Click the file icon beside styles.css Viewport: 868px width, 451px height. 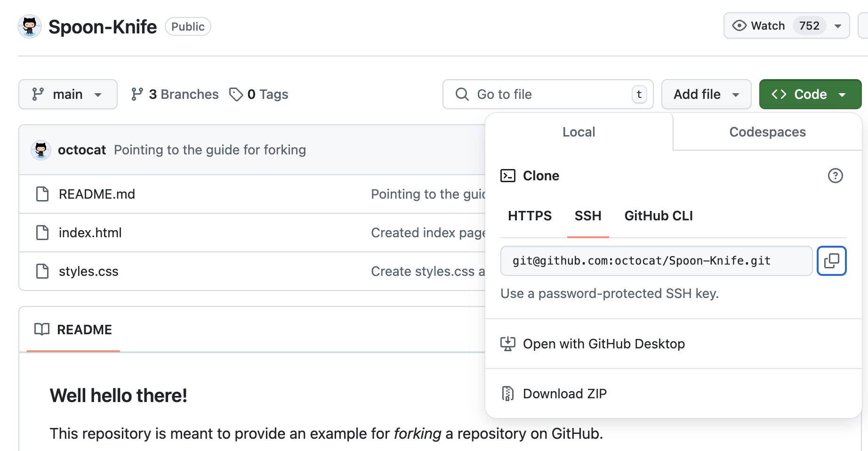pyautogui.click(x=43, y=271)
